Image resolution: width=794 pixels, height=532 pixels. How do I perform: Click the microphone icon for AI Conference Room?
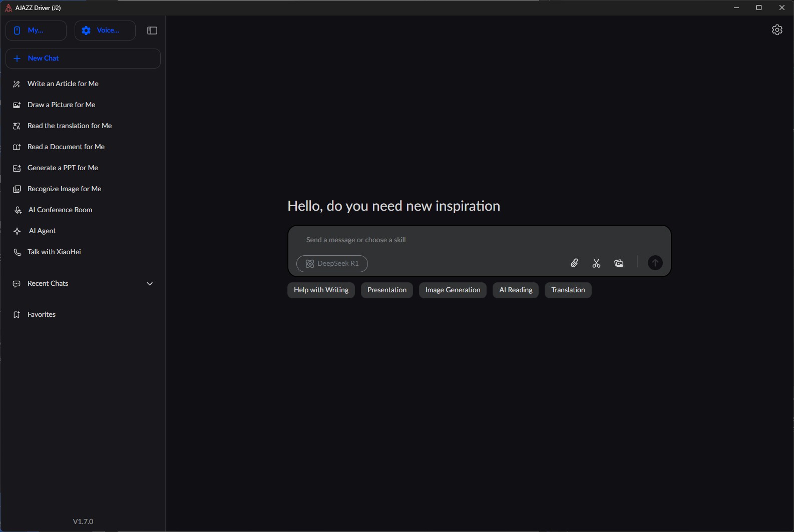(18, 210)
